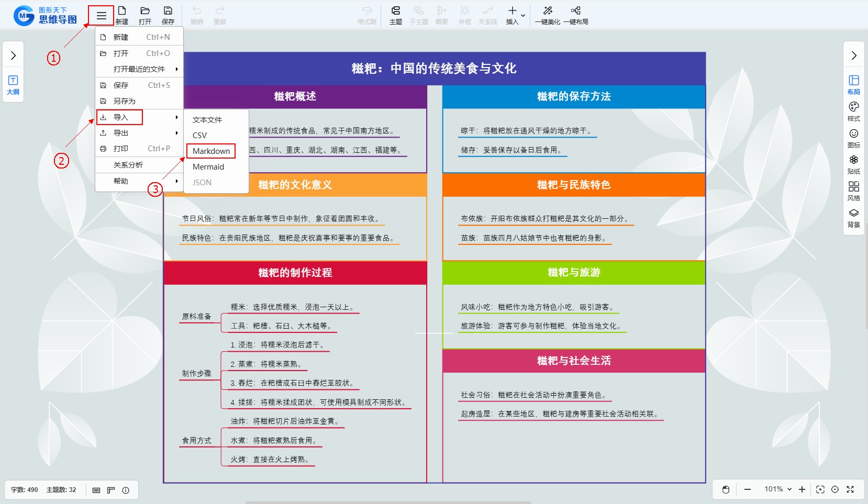Open the 101% zoom level dropdown
The height and width of the screenshot is (504, 868).
tap(777, 489)
